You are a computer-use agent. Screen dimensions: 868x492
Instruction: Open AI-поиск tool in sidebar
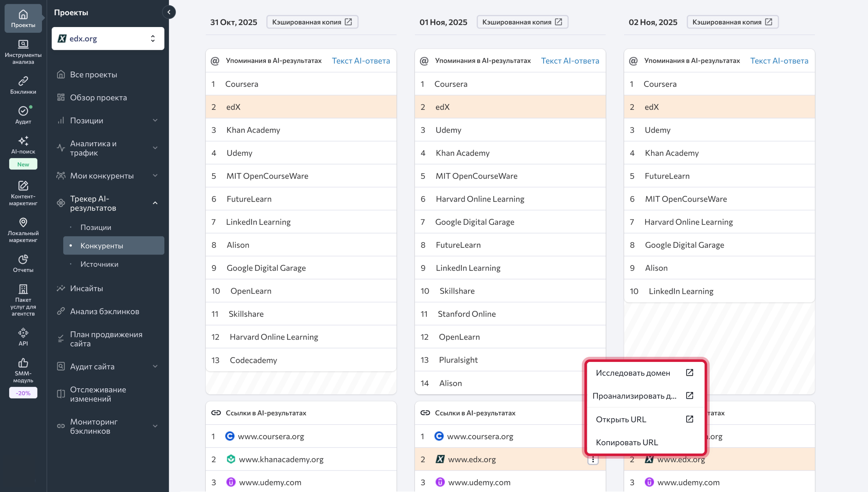23,145
